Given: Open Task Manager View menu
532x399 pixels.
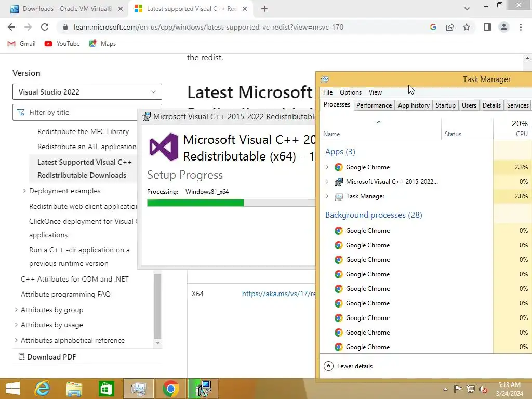Looking at the screenshot, I should pos(375,92).
